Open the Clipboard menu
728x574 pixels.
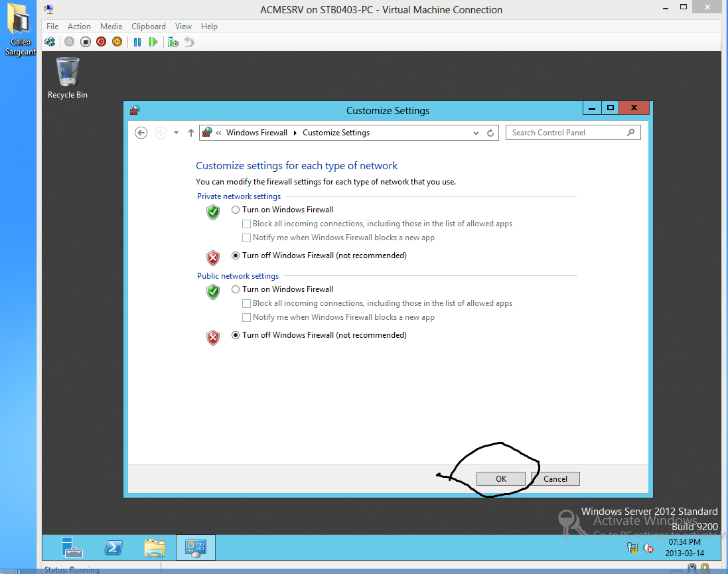point(149,27)
